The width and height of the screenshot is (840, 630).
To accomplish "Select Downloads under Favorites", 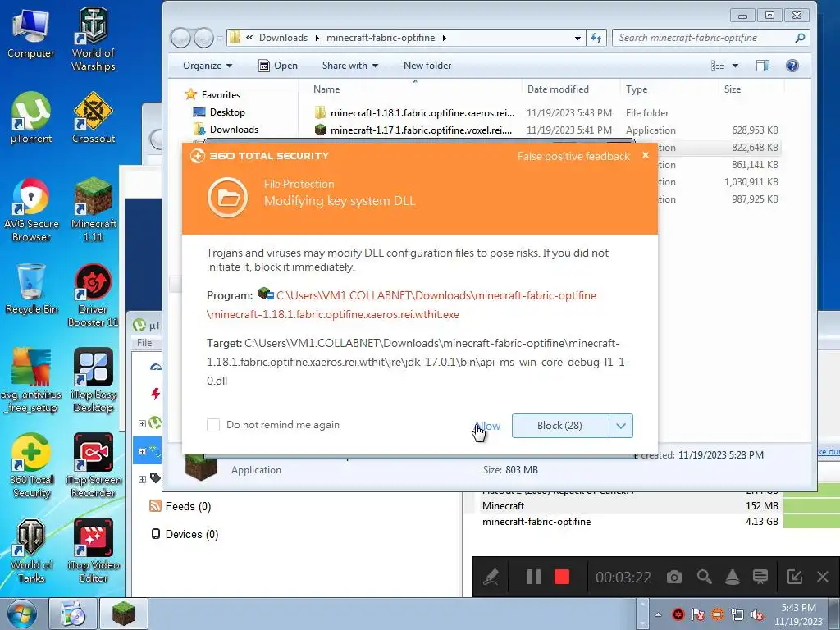I will [226, 129].
